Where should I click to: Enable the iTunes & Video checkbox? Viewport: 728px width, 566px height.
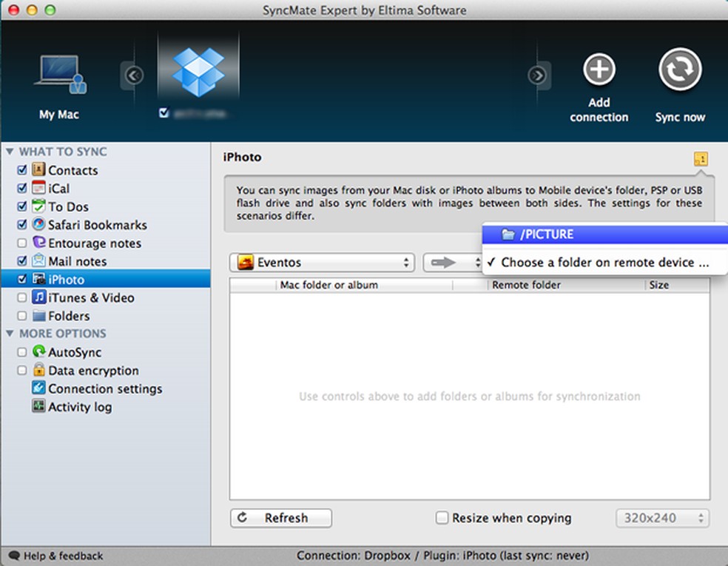[21, 297]
